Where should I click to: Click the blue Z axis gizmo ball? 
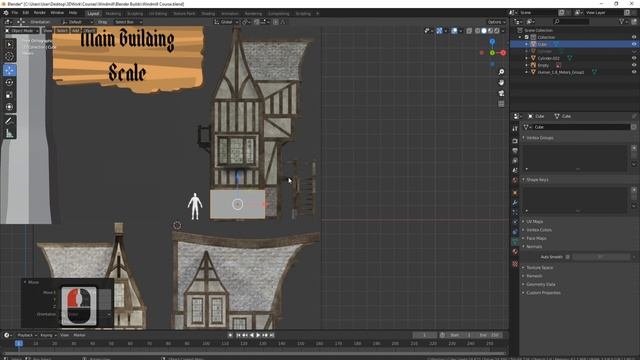click(x=492, y=42)
